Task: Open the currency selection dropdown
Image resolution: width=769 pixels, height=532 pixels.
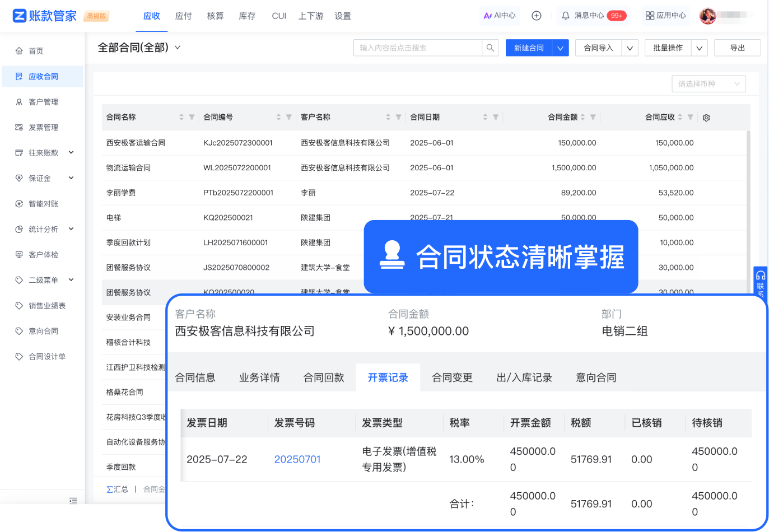Action: 709,84
